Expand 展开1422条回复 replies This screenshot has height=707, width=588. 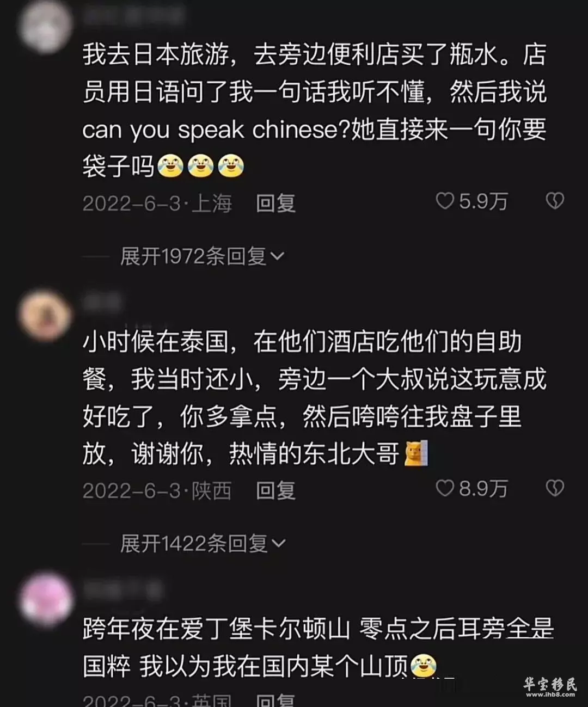[203, 543]
